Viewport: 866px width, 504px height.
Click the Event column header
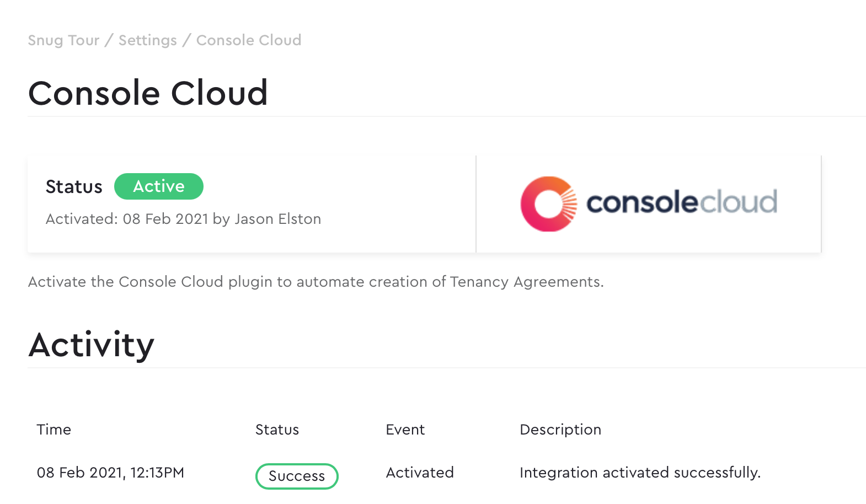(405, 430)
